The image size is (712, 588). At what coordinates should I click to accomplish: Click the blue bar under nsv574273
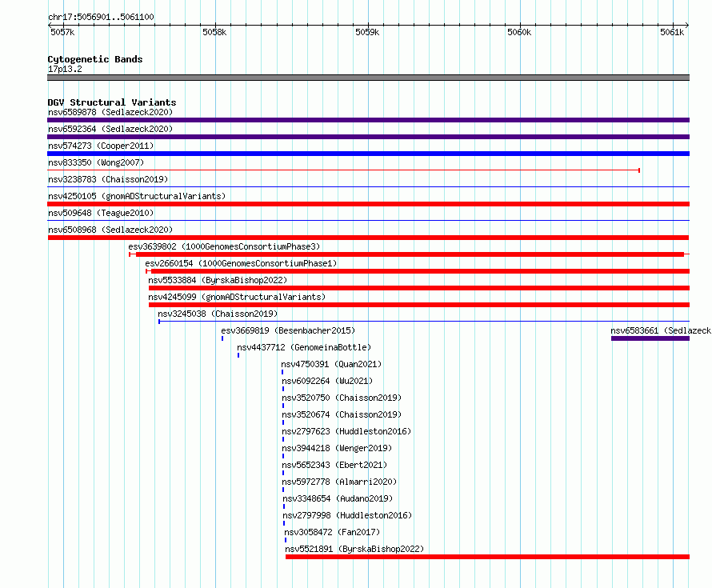(368, 154)
